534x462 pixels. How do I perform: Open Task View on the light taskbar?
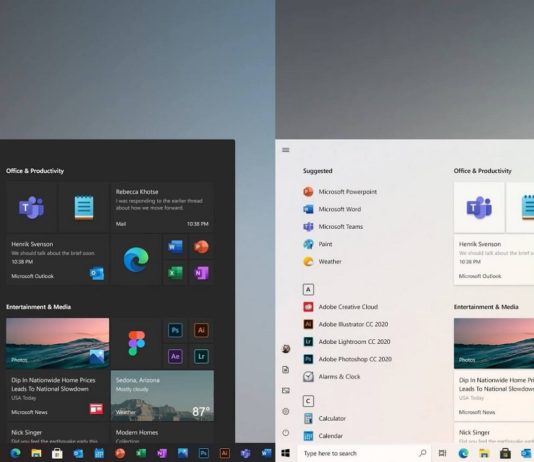[442, 453]
